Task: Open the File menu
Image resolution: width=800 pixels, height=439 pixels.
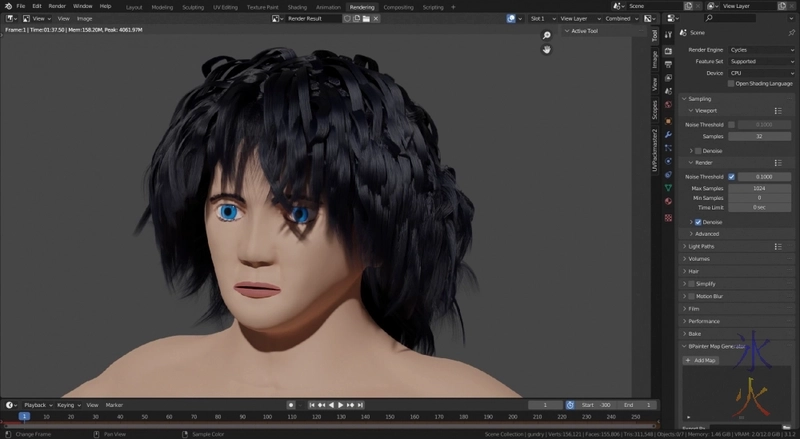Action: click(21, 6)
